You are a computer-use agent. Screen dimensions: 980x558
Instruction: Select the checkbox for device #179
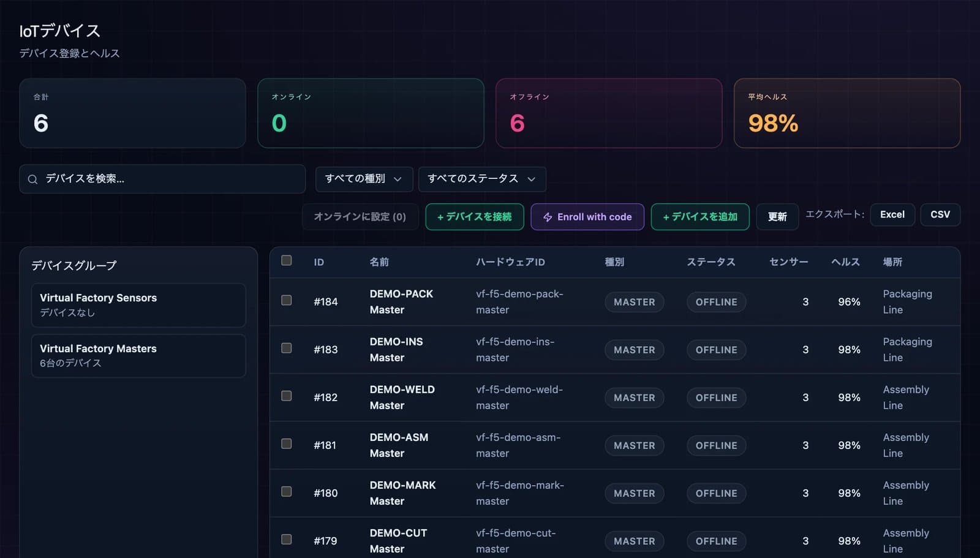(x=286, y=539)
